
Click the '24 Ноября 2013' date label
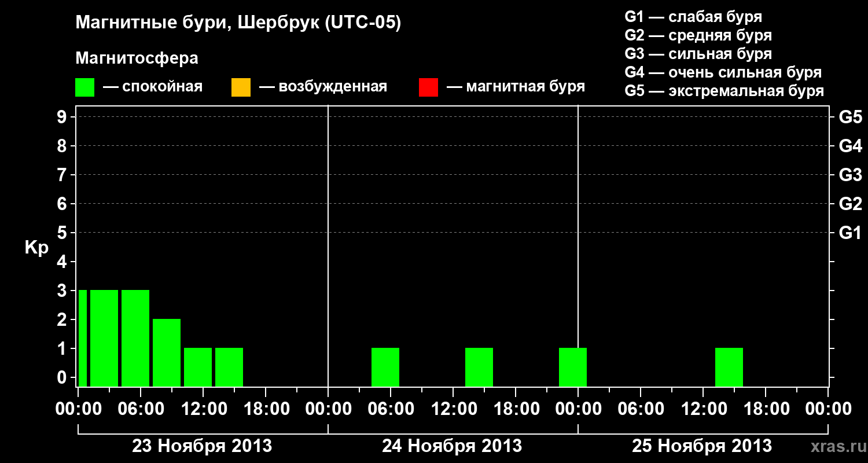pyautogui.click(x=452, y=446)
